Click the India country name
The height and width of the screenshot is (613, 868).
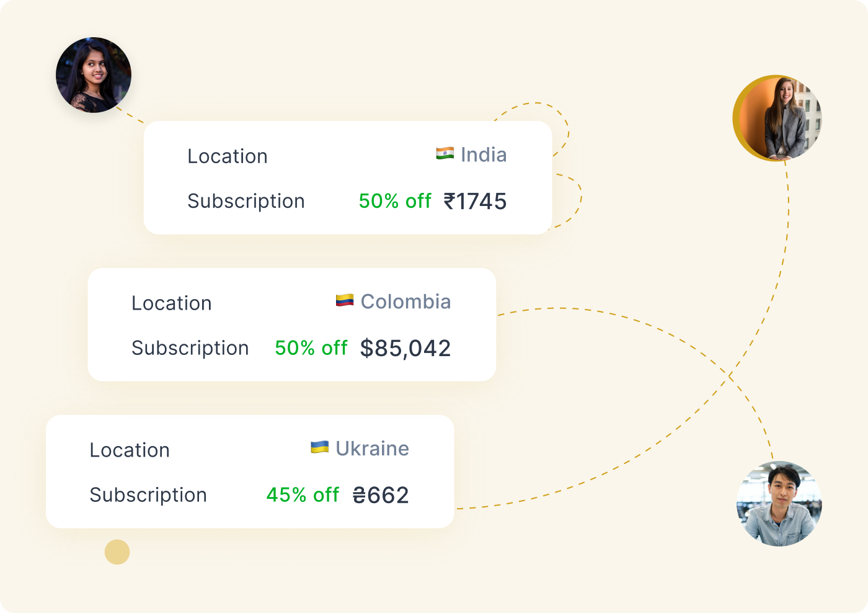pyautogui.click(x=484, y=154)
